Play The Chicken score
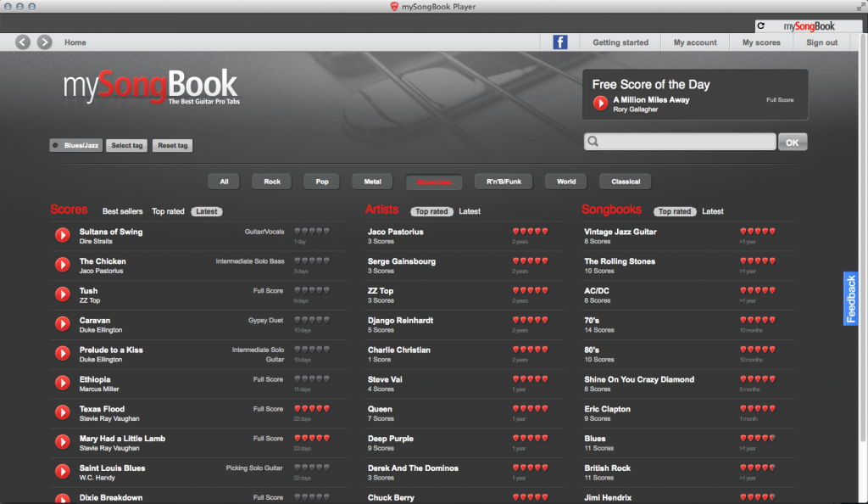 [63, 265]
